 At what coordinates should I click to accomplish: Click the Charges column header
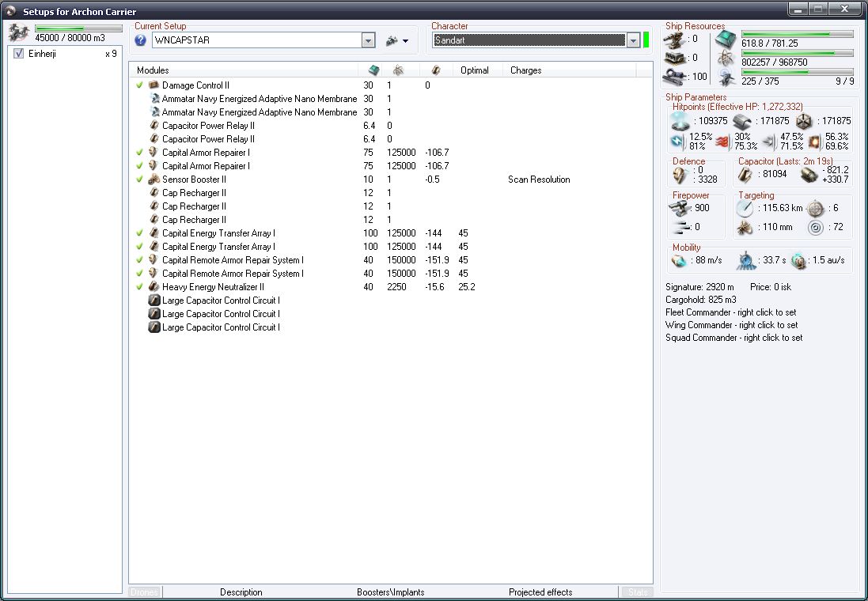tap(569, 70)
